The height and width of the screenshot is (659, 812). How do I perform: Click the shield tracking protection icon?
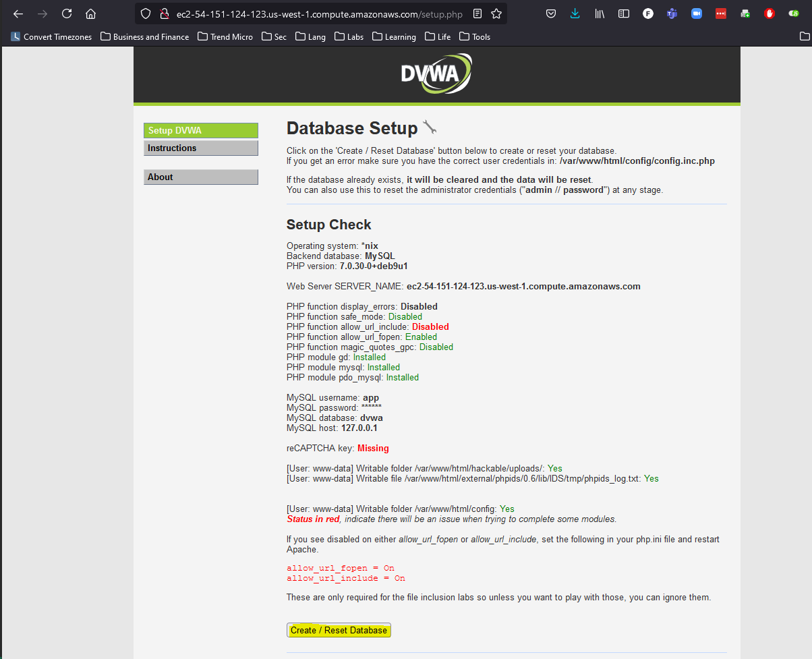[146, 13]
